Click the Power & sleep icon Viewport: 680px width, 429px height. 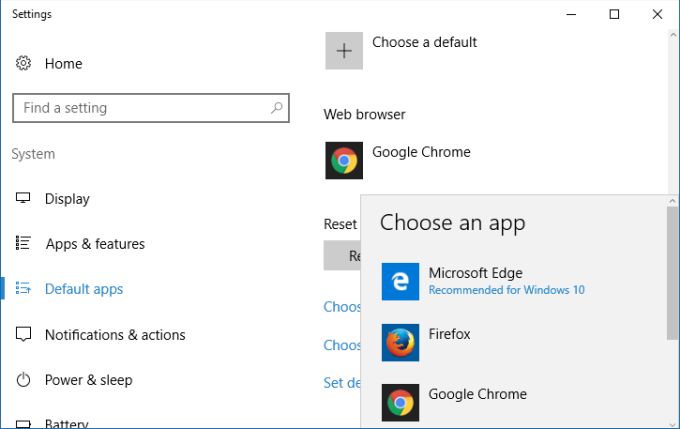[x=23, y=380]
